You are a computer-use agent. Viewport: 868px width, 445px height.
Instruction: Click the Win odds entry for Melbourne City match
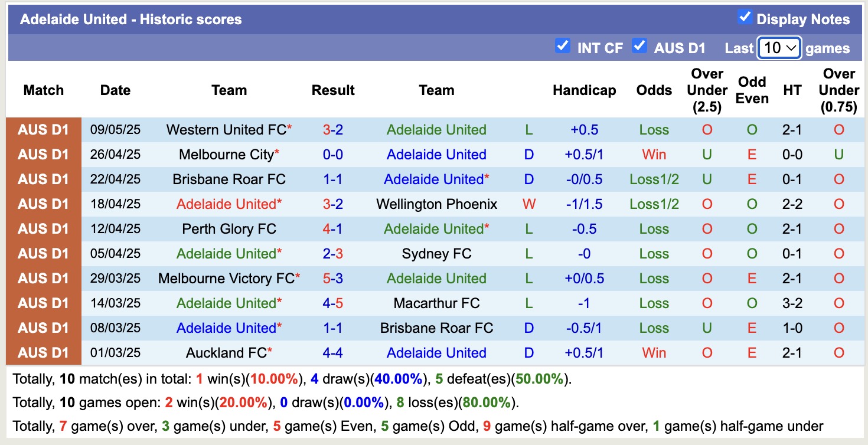pos(654,154)
